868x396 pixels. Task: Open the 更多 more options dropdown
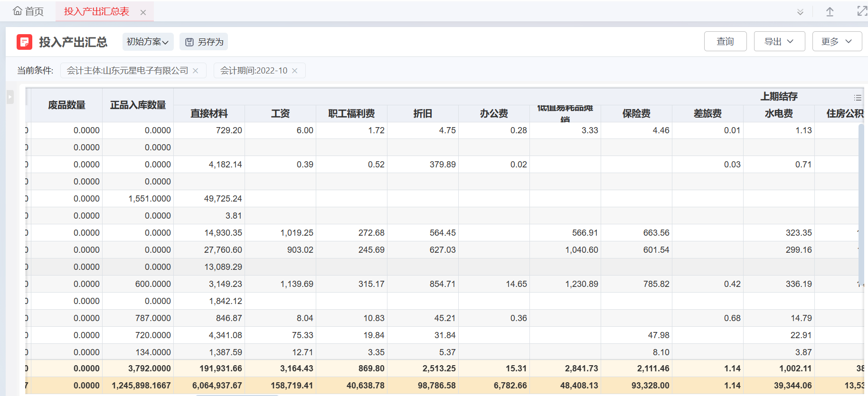pos(837,41)
